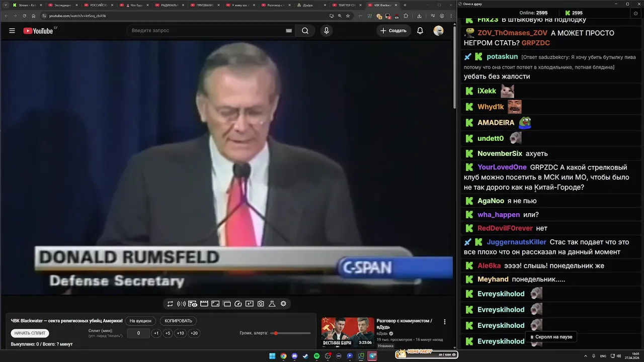Switch to the РАДИКАЛЫ browser tab
Viewport: 644px width, 362px height.
tap(169, 5)
